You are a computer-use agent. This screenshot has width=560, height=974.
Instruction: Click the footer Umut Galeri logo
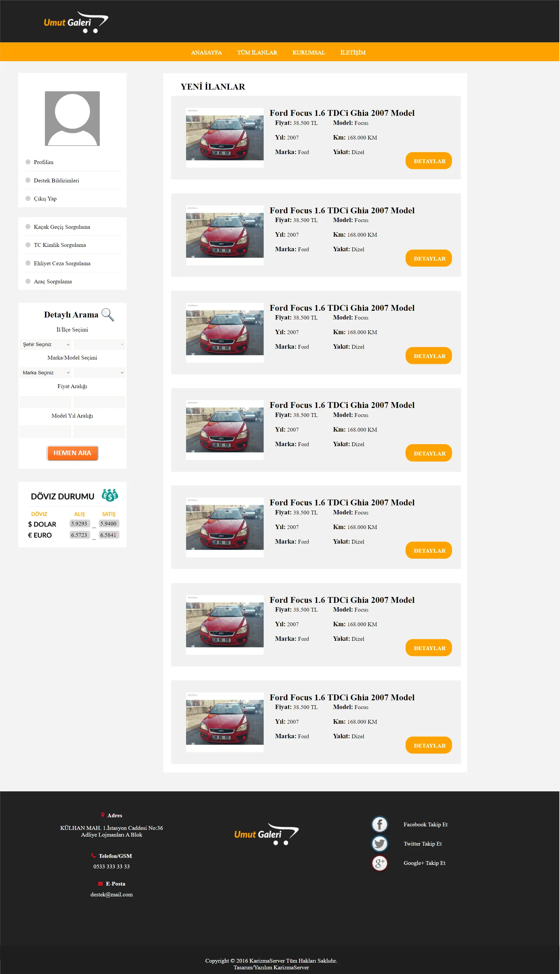coord(266,834)
